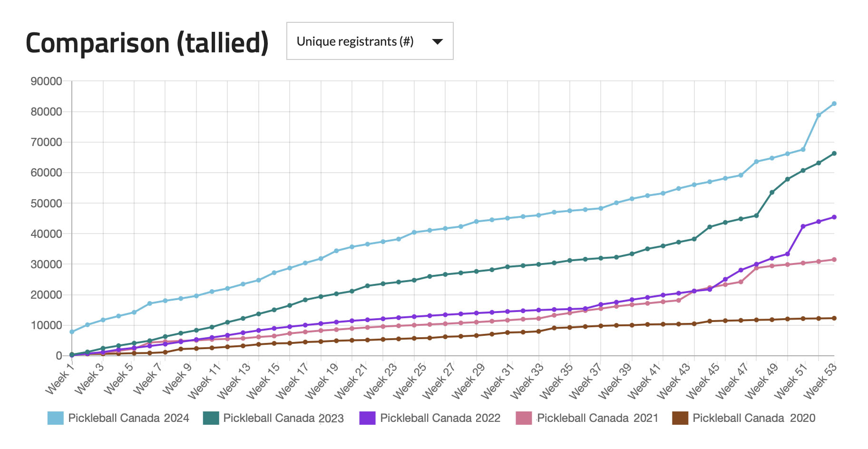Click the Pickleball Canada 2023 legend swatch
This screenshot has height=449, width=868.
tap(211, 418)
